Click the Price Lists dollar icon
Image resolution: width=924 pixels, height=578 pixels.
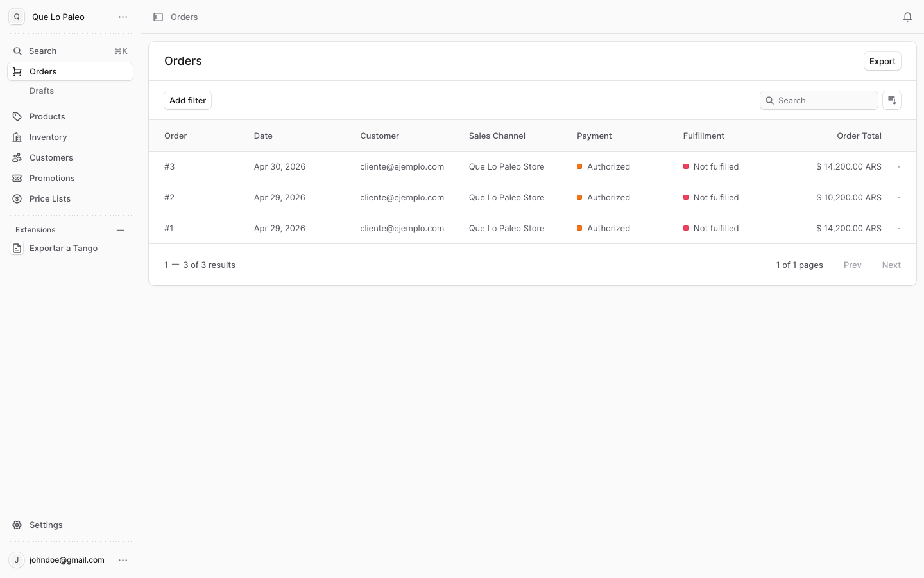click(x=17, y=198)
